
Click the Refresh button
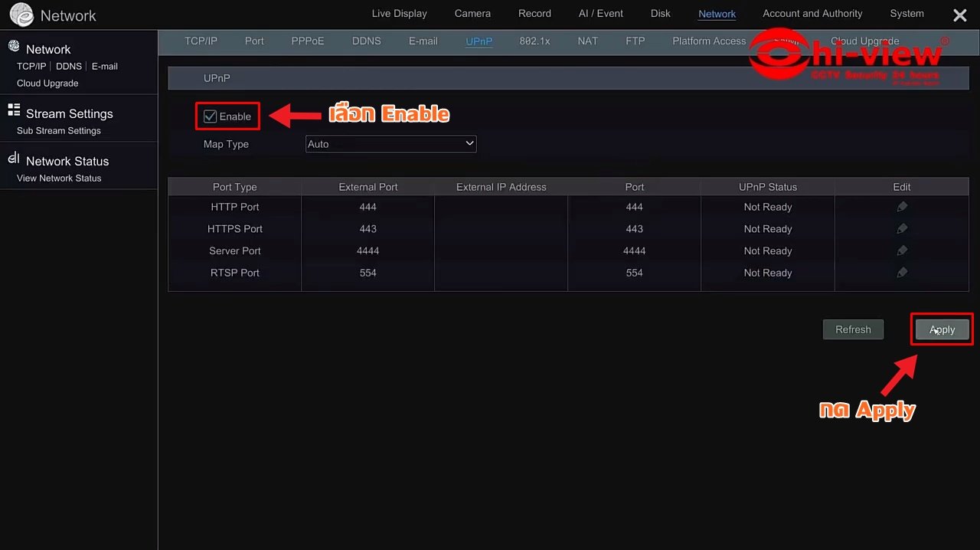point(853,329)
